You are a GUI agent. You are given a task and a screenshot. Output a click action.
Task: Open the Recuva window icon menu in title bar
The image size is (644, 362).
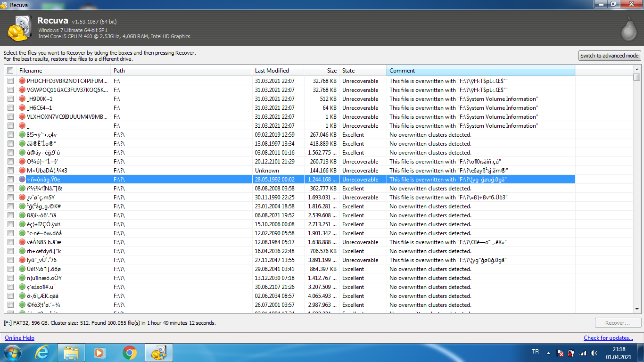point(5,4)
